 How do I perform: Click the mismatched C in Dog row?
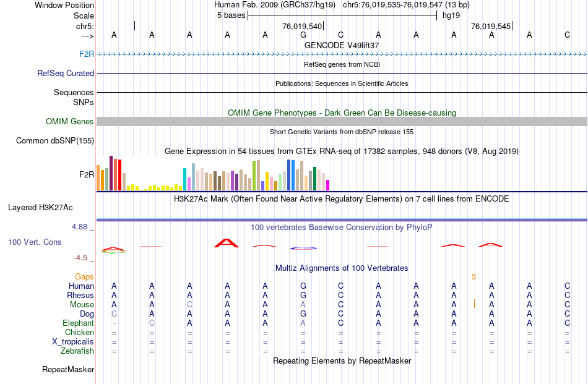[115, 314]
